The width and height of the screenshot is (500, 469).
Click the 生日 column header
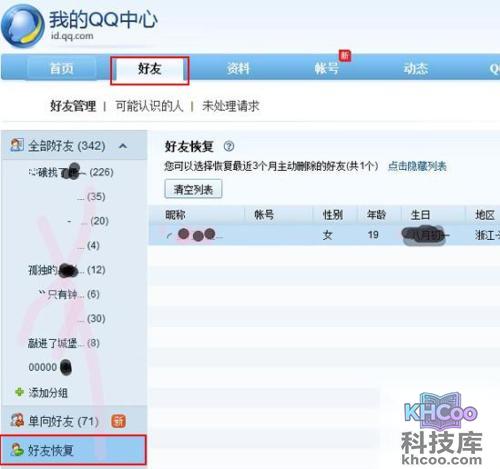420,215
